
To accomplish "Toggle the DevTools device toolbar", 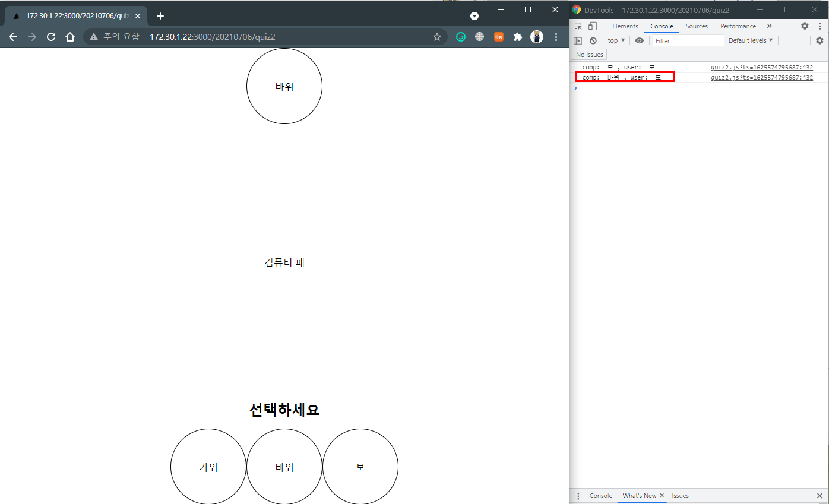I will coord(592,26).
